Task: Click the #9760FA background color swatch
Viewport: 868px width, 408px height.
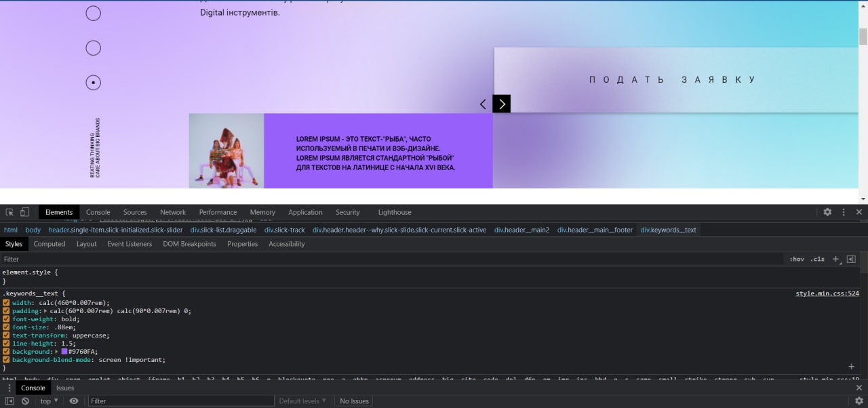Action: point(64,352)
